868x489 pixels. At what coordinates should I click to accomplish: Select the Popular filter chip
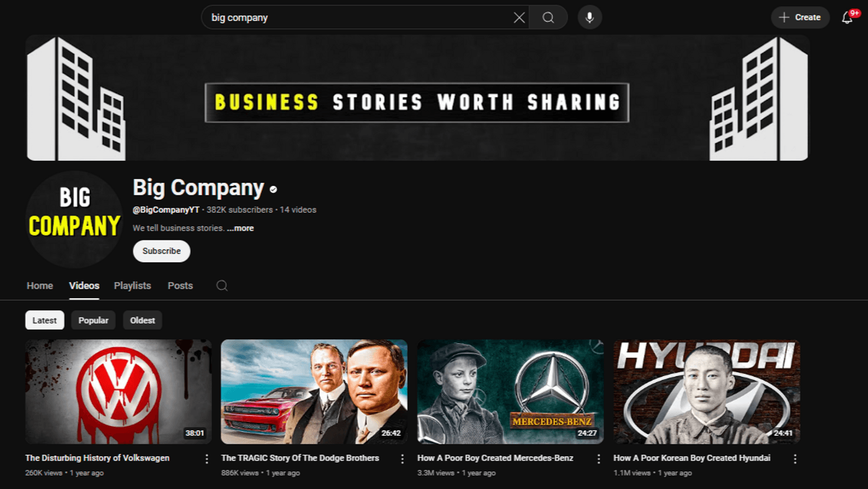click(93, 320)
